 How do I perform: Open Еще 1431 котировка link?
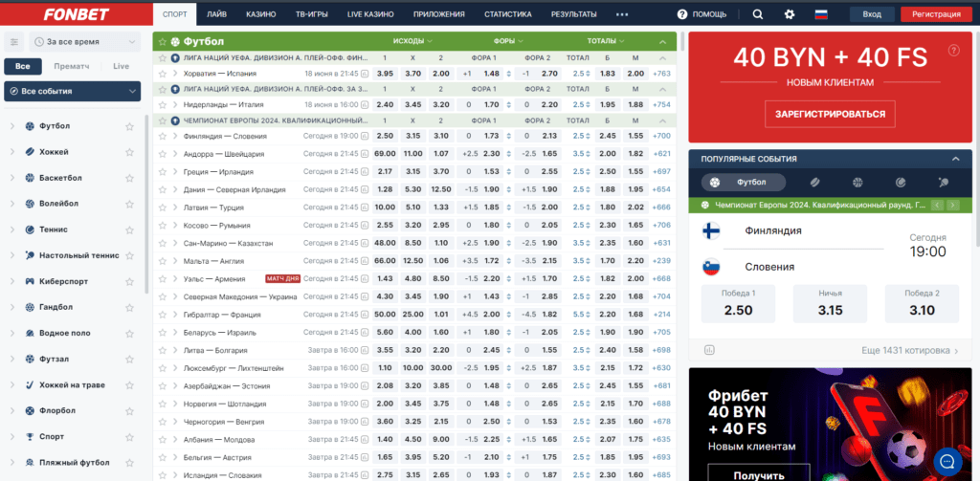click(x=909, y=351)
